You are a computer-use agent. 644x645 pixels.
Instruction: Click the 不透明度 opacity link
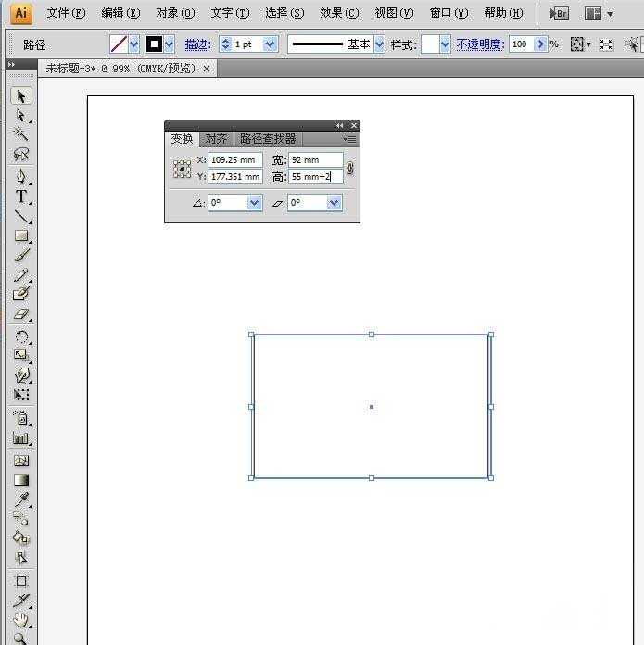tap(480, 44)
